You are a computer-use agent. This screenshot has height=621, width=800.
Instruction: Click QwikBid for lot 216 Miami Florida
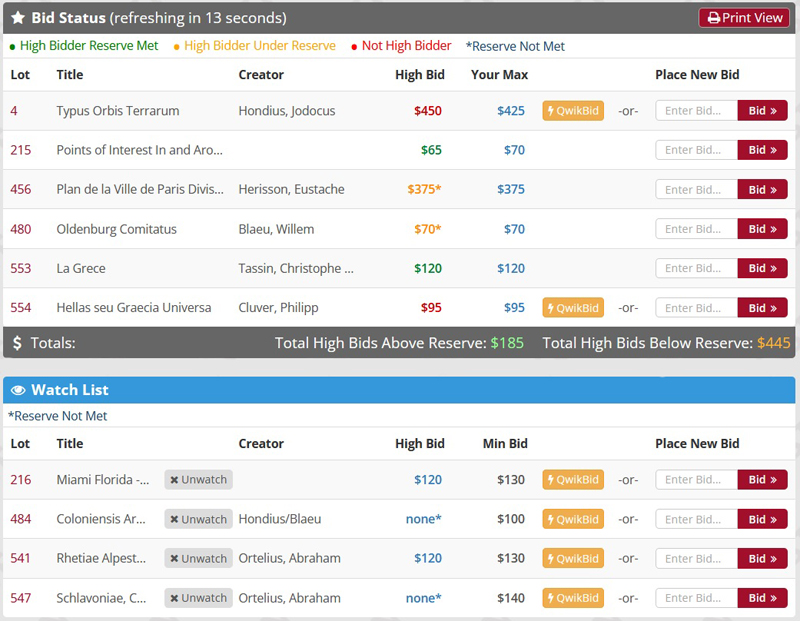[574, 480]
